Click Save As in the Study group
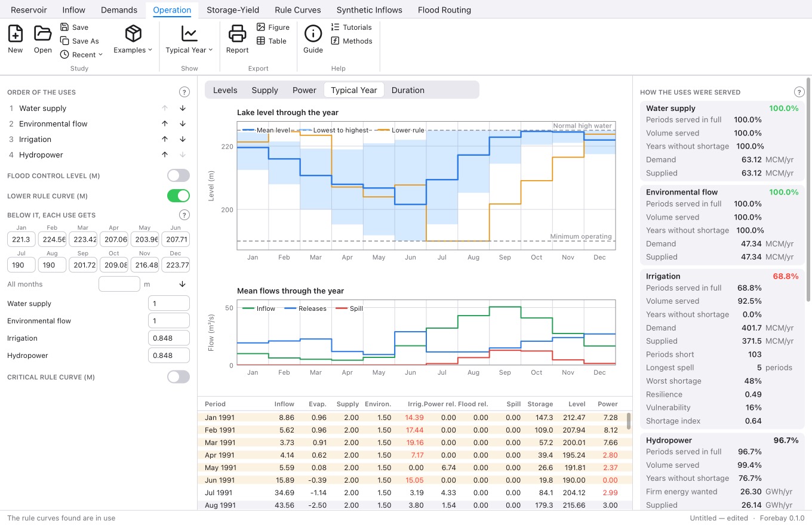 [79, 41]
